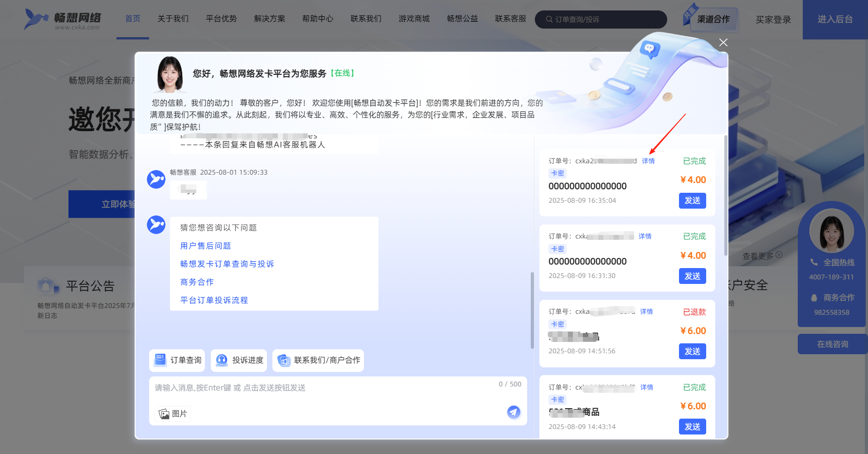Image resolution: width=868 pixels, height=454 pixels.
Task: Click the 平台公告 bell icon
Action: click(48, 286)
